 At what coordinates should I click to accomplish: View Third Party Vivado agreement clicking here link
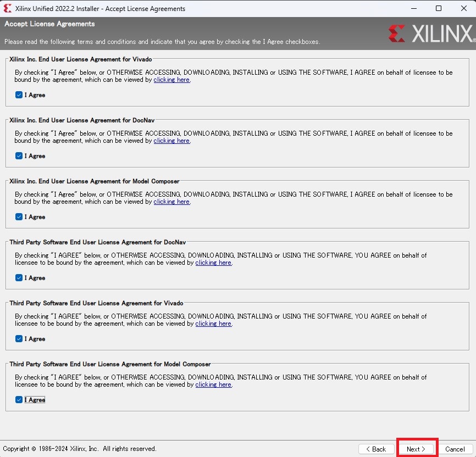pos(213,324)
